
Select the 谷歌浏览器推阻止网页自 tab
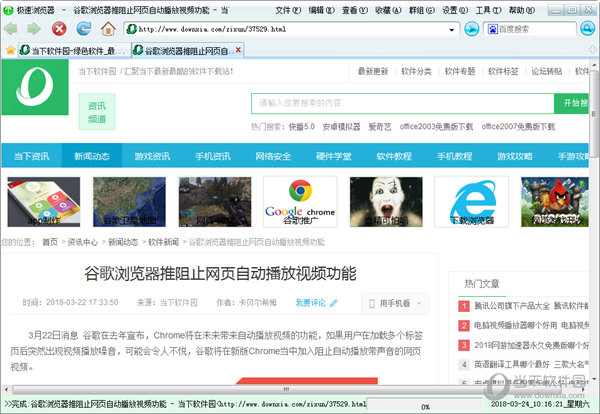click(x=188, y=50)
